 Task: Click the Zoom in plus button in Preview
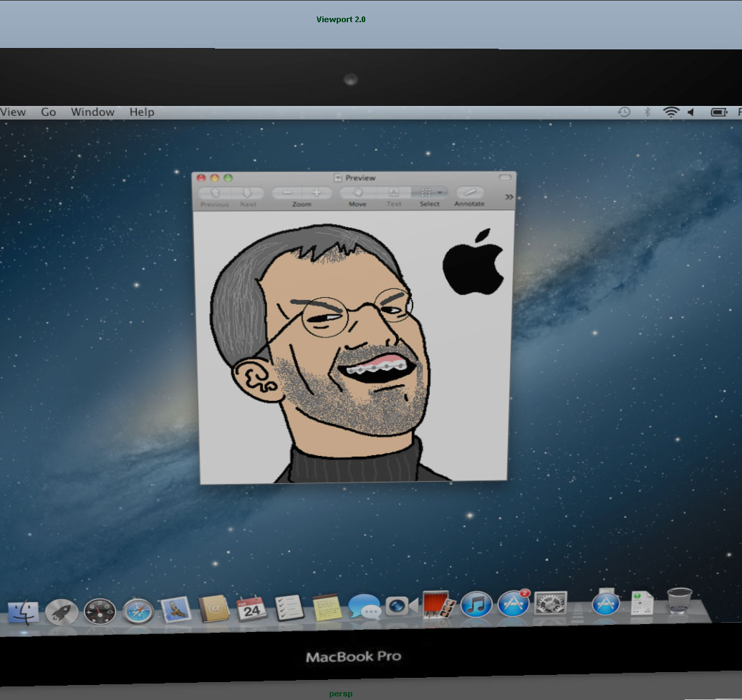(317, 193)
